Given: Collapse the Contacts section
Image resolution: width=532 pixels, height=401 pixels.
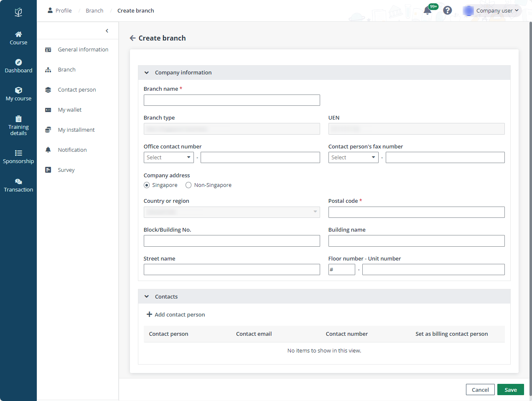Looking at the screenshot, I should pos(147,297).
